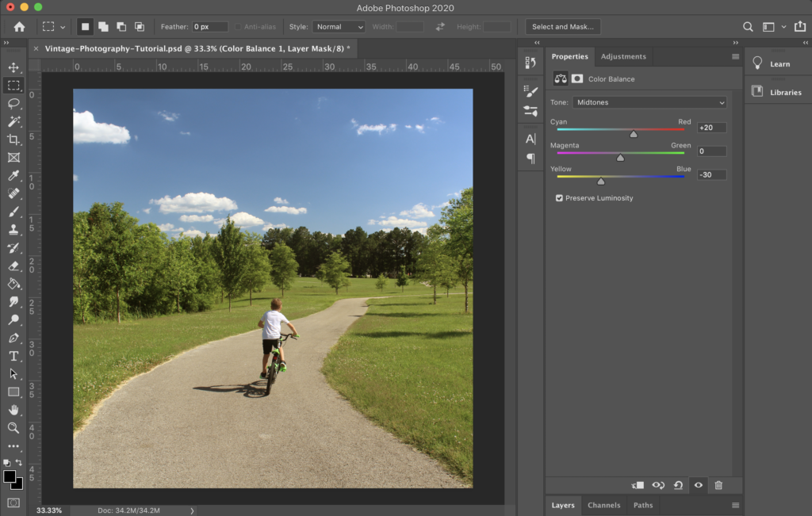Switch to the Adjustments tab
The width and height of the screenshot is (812, 516).
[x=622, y=57]
